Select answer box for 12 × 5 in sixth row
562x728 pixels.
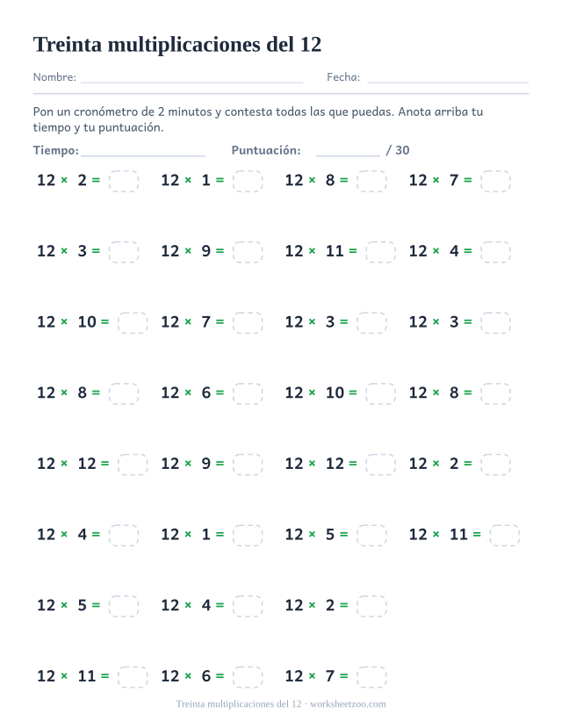[371, 536]
